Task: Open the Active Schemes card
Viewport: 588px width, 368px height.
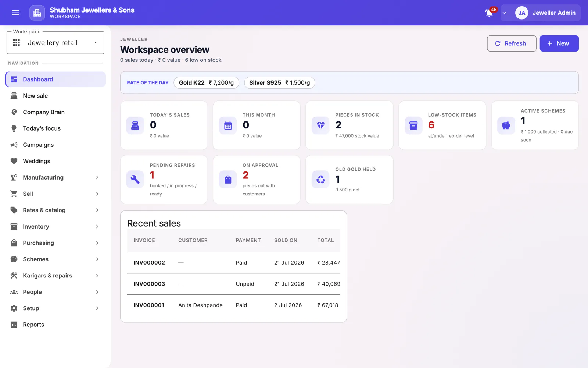Action: tap(535, 125)
